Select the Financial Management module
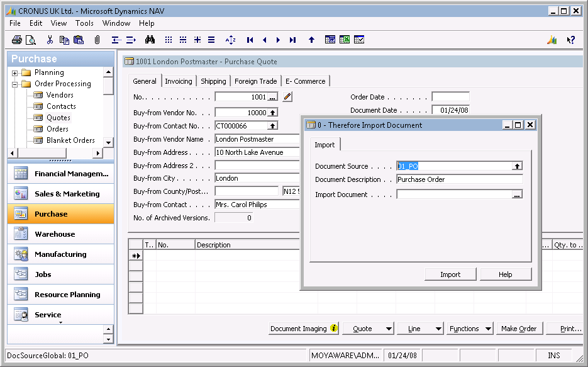The width and height of the screenshot is (588, 367). [61, 174]
